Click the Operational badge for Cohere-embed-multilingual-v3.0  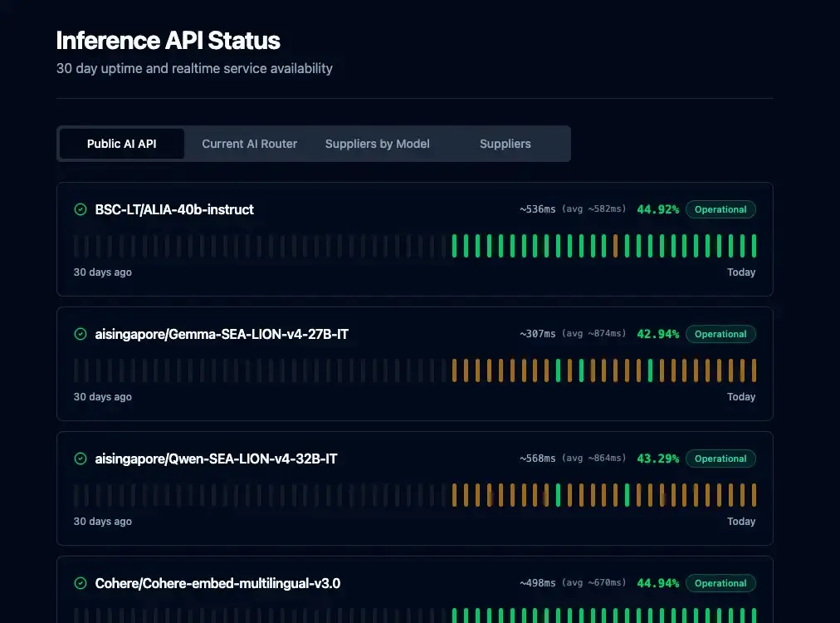click(x=720, y=583)
